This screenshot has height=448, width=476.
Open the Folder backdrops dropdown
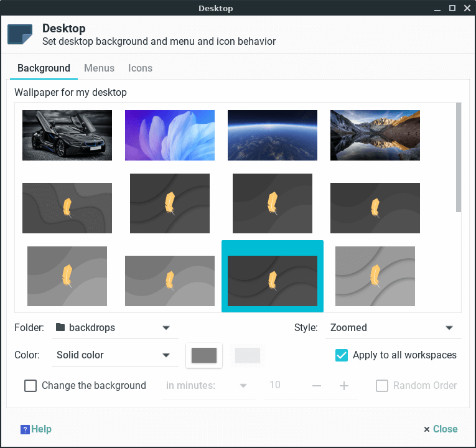(x=112, y=328)
